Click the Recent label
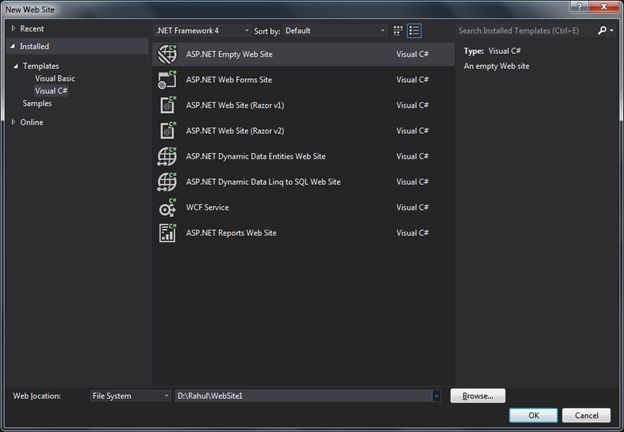The height and width of the screenshot is (432, 624). 32,29
